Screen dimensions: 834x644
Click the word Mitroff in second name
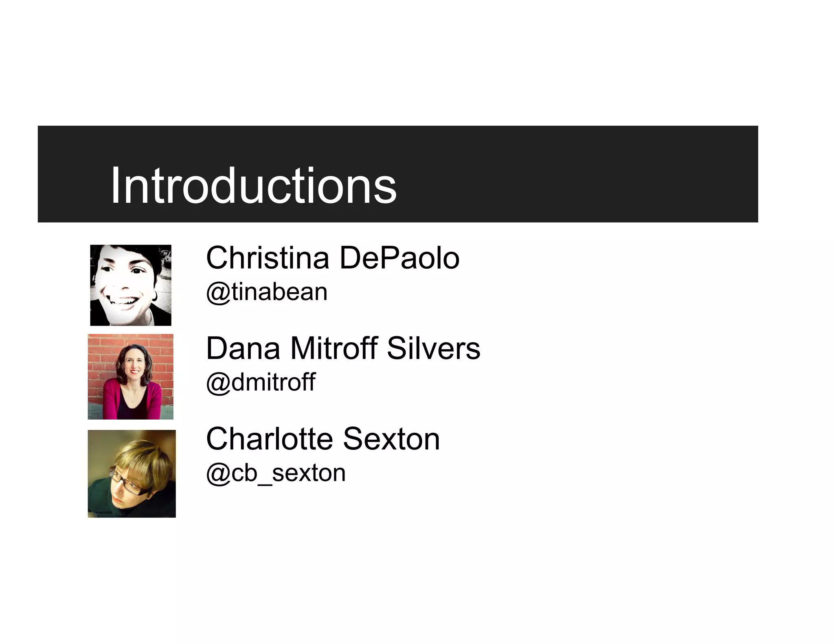coord(334,348)
